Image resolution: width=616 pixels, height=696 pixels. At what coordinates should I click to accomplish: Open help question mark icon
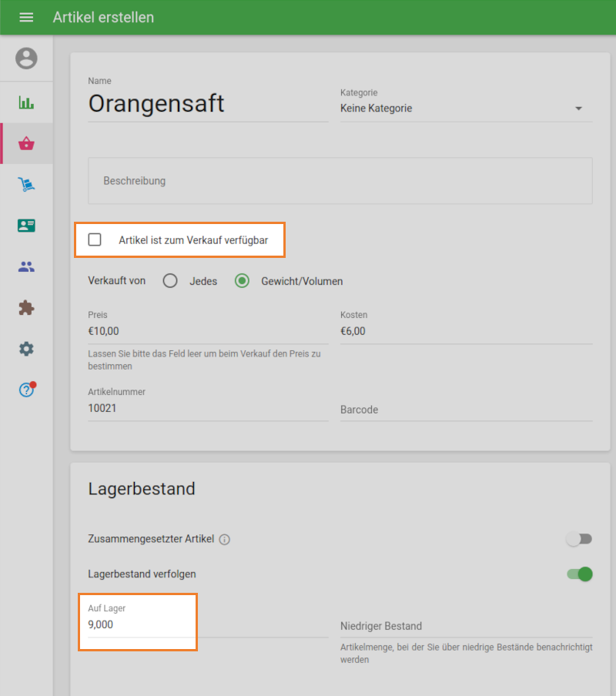point(26,390)
